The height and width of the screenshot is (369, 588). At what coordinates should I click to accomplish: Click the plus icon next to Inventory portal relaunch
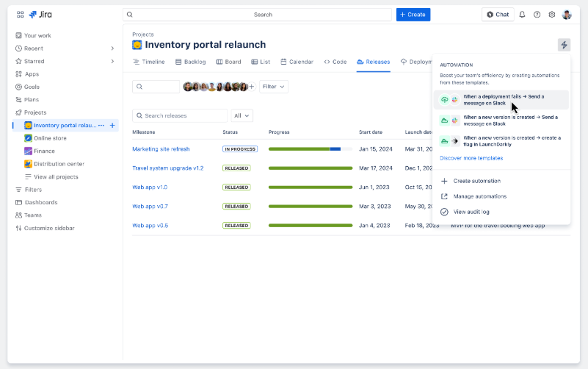pyautogui.click(x=112, y=126)
